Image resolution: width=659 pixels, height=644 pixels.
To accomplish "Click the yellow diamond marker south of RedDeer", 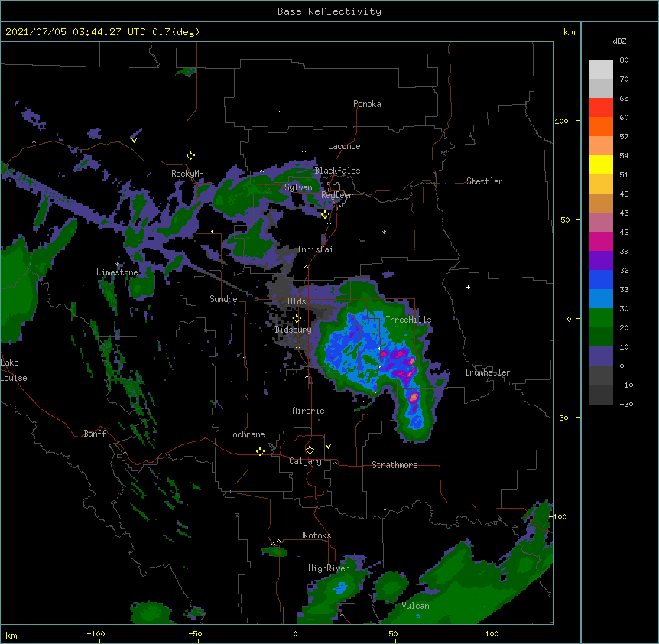I will pos(326,215).
